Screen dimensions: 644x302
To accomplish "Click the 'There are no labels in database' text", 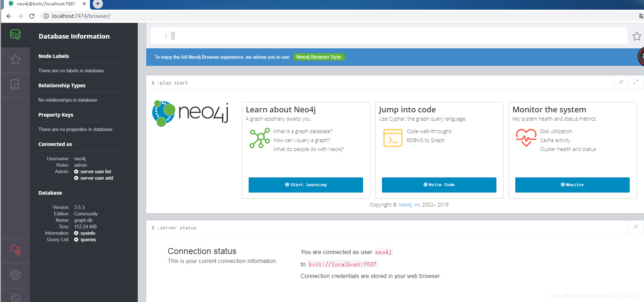I will [x=71, y=71].
